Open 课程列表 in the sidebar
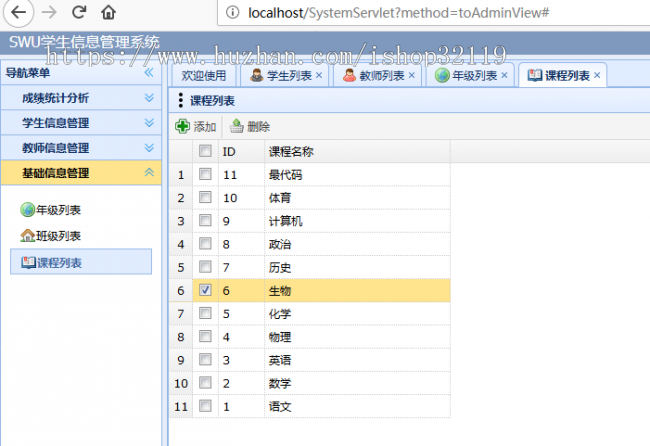 coord(81,262)
